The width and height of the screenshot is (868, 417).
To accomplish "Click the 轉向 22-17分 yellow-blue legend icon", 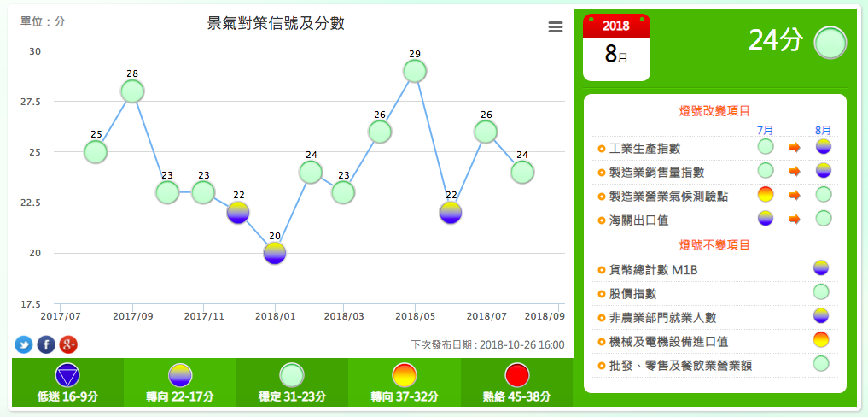I will pos(180,376).
